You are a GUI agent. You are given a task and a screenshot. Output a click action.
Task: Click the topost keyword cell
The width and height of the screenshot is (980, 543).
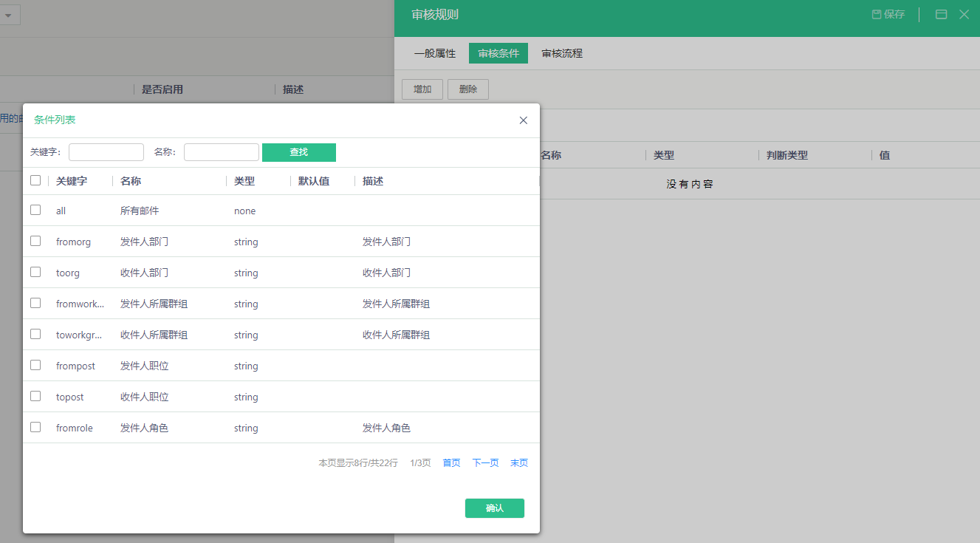click(x=70, y=397)
